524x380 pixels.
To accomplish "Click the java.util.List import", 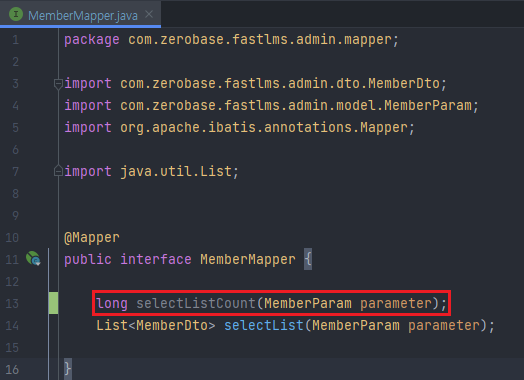I will (x=176, y=171).
